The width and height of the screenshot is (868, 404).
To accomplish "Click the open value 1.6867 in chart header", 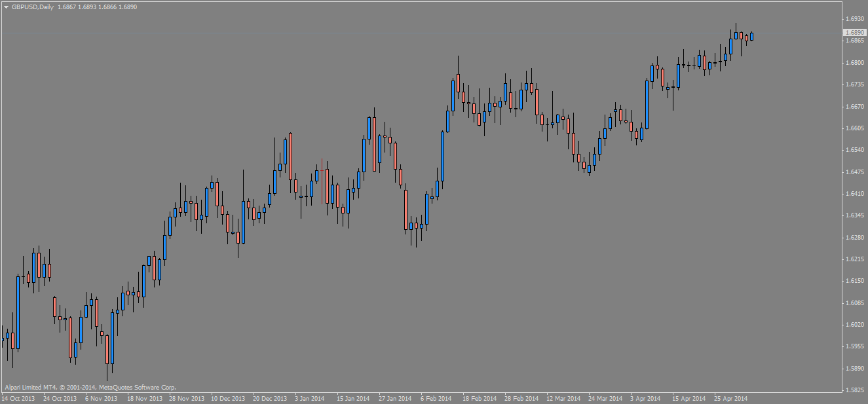I will point(67,7).
